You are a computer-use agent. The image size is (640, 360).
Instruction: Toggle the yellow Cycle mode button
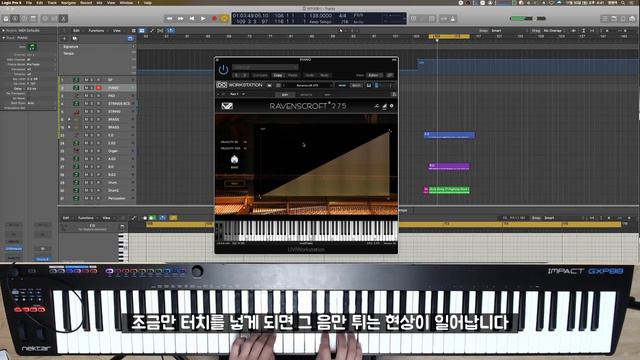[x=224, y=18]
